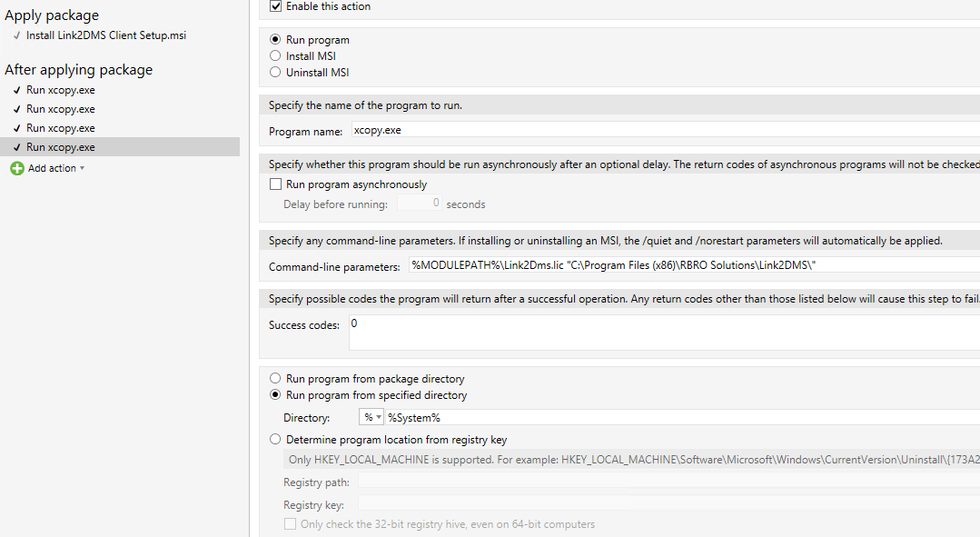Enable Run program asynchronously checkbox

[275, 184]
